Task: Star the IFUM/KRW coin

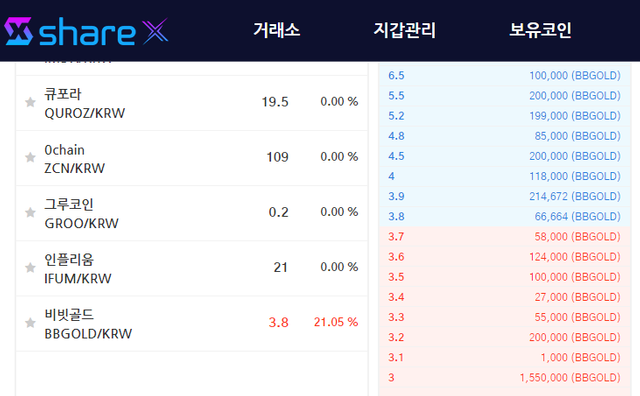Action: click(30, 267)
